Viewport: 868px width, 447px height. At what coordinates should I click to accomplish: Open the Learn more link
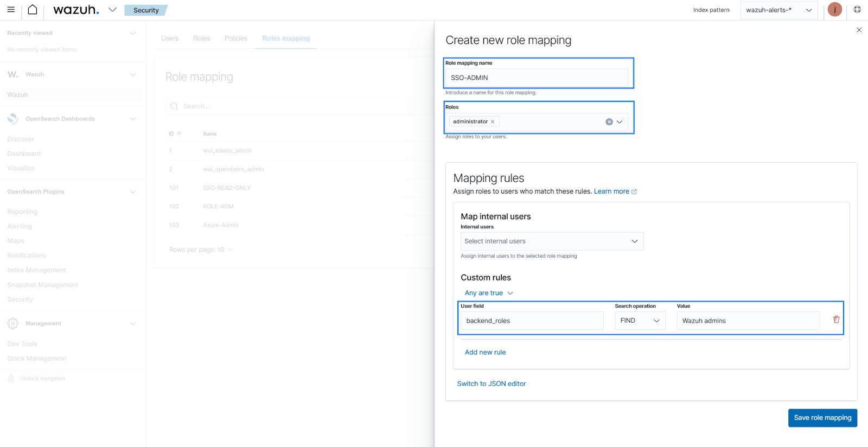pyautogui.click(x=615, y=191)
